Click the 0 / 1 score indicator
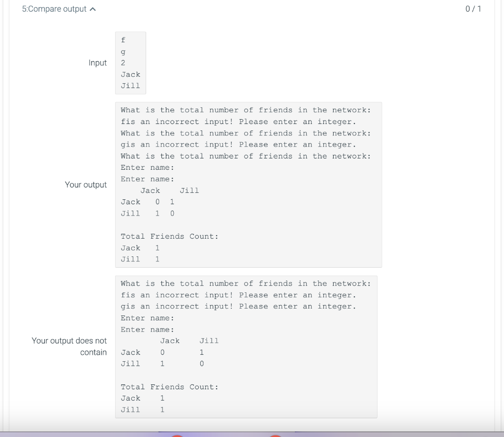 pos(473,8)
